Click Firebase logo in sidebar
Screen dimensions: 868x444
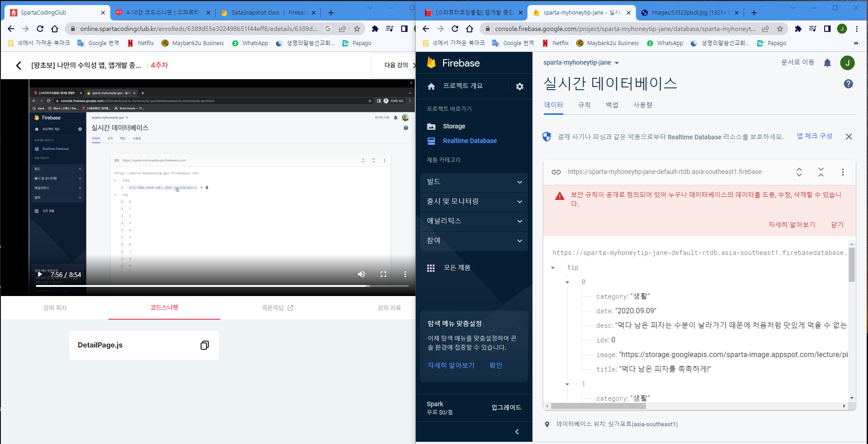(x=453, y=63)
